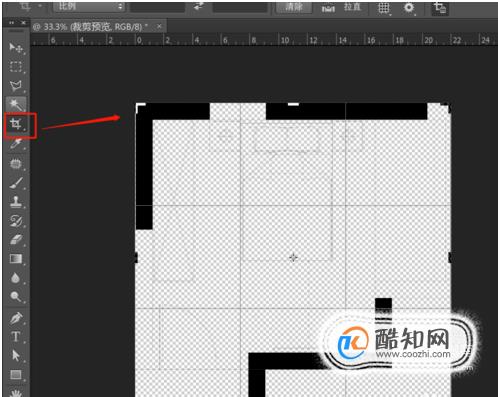Screen dimensions: 498x397
Task: Select the Pen tool
Action: click(x=16, y=318)
